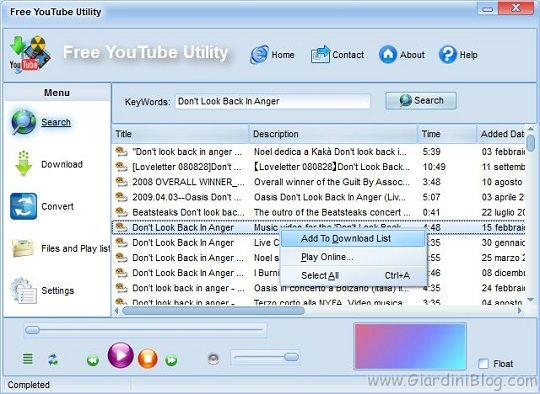Minimize the Free YouTube Utility window
This screenshot has width=540, height=394.
click(488, 8)
